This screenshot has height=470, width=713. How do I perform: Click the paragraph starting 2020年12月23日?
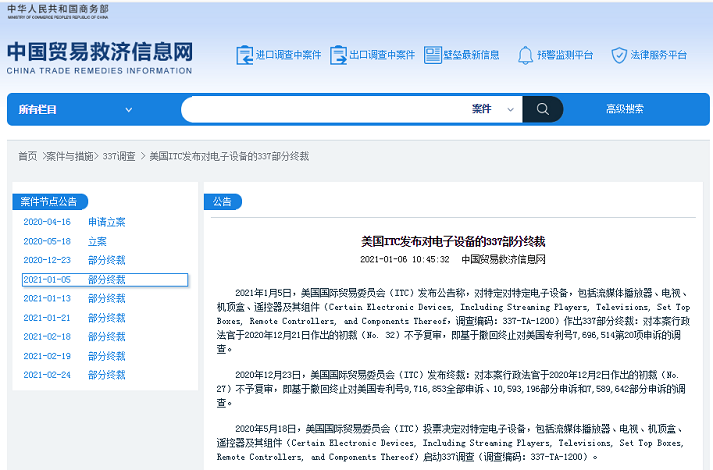(x=451, y=389)
